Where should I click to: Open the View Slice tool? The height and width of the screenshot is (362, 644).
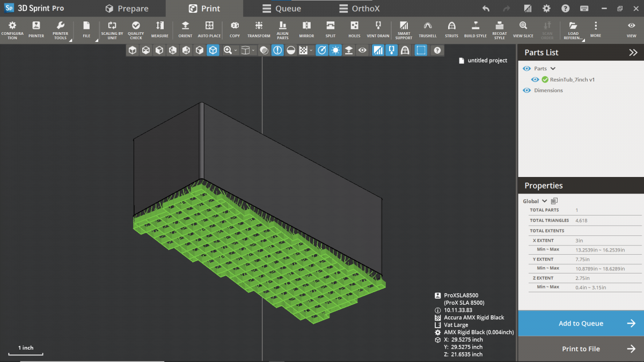coord(523,29)
